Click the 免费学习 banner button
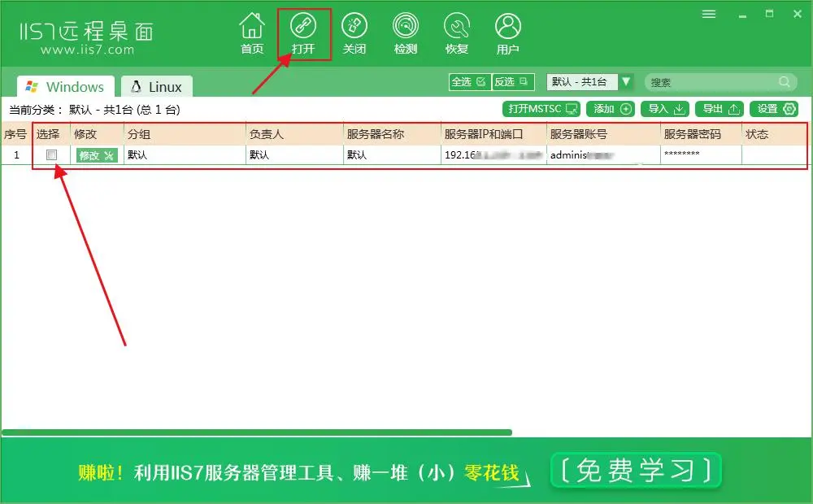This screenshot has width=813, height=504. point(637,471)
